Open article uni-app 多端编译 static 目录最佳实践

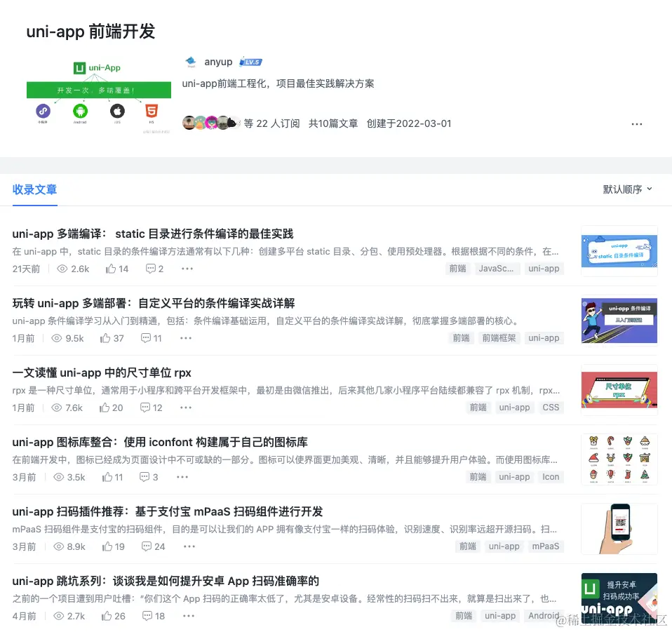(153, 234)
